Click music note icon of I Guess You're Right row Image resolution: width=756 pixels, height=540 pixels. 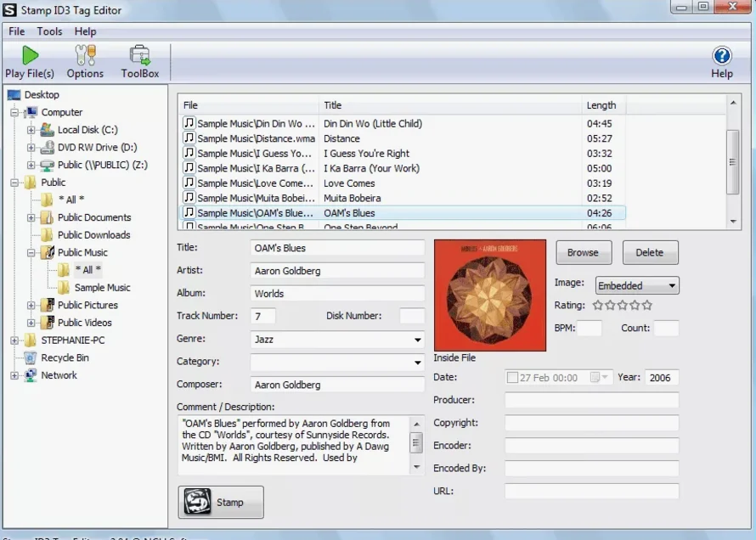[x=189, y=153]
